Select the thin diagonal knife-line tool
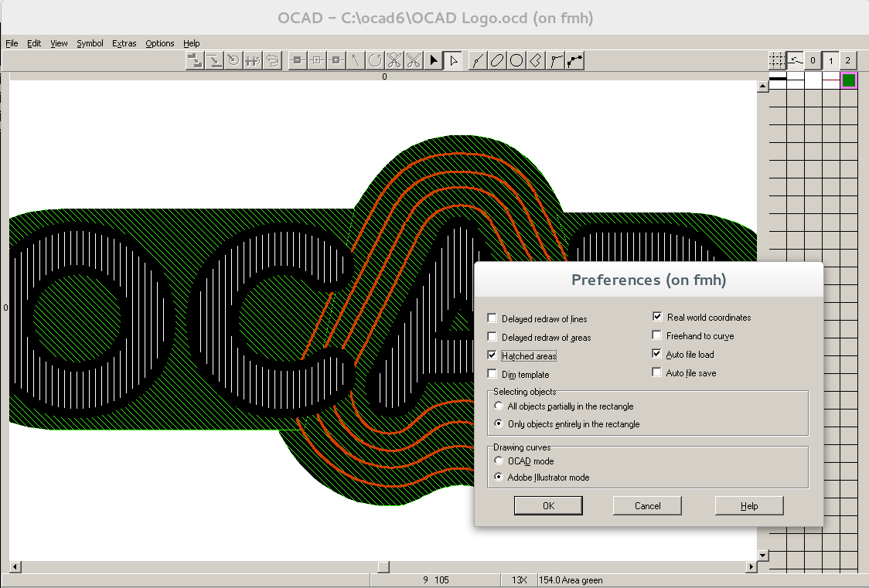Image resolution: width=869 pixels, height=588 pixels. click(356, 60)
